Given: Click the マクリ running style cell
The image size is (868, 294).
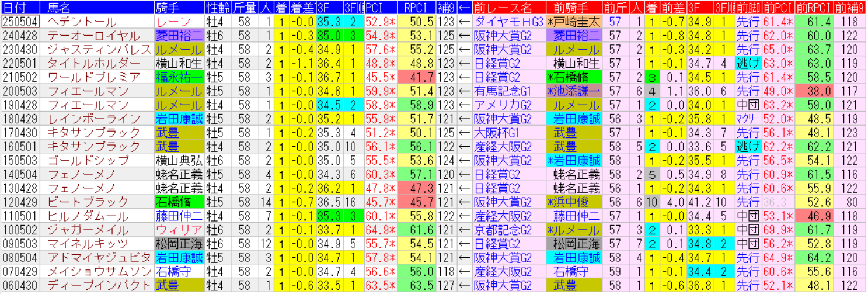Looking at the screenshot, I should coord(747,119).
